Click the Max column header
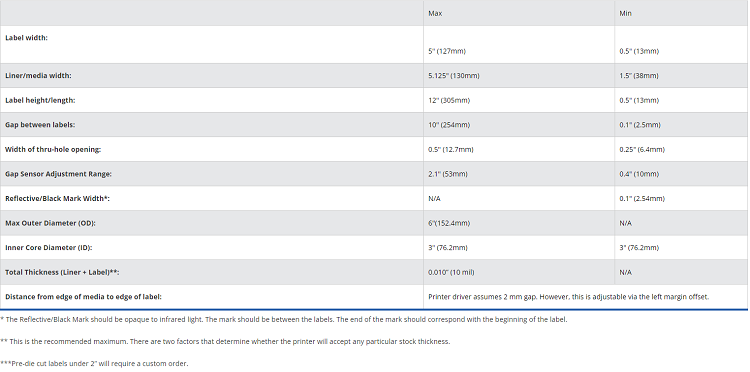This screenshot has width=750, height=372. coord(435,13)
